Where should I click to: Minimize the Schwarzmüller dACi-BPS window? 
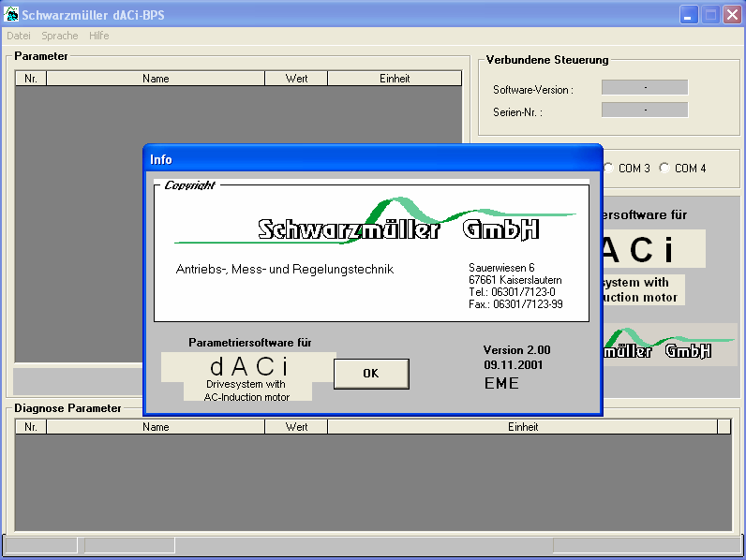coord(688,15)
